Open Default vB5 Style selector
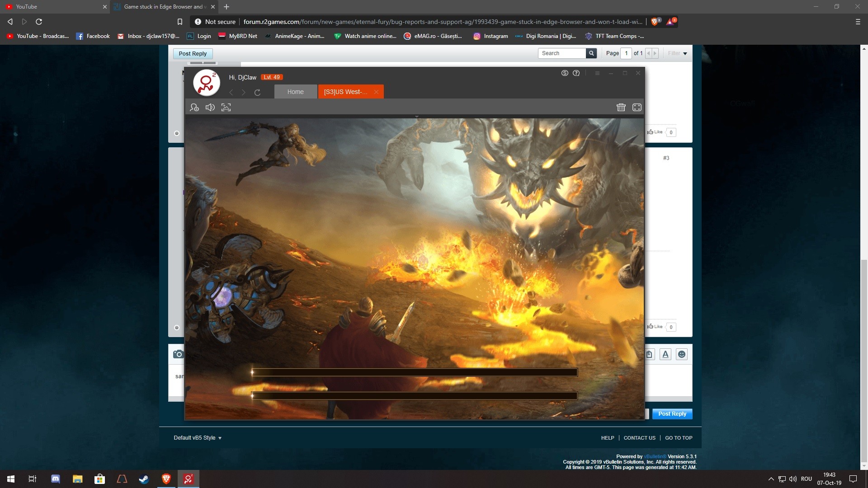Viewport: 868px width, 488px height. click(198, 438)
